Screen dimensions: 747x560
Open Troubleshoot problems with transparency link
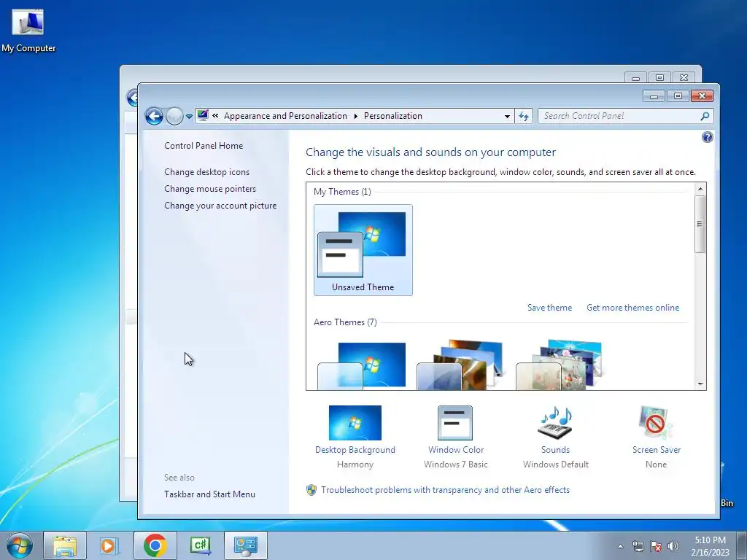pyautogui.click(x=445, y=490)
